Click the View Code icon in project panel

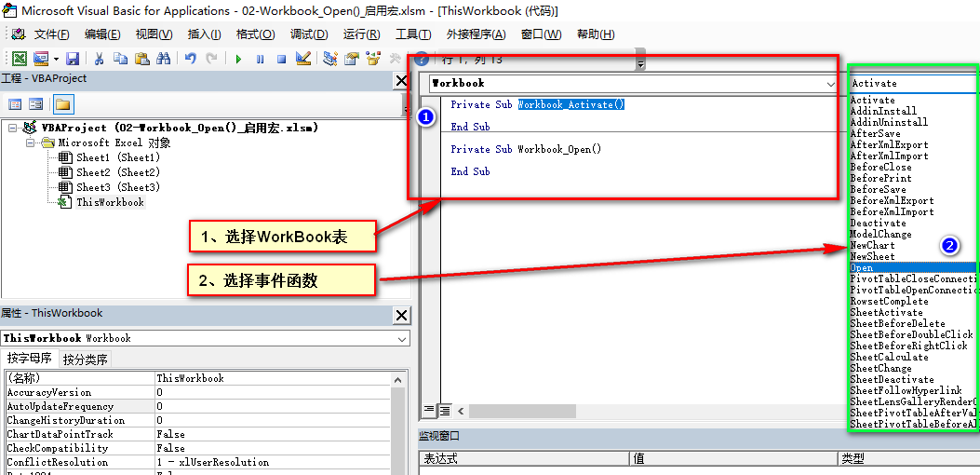tap(15, 104)
